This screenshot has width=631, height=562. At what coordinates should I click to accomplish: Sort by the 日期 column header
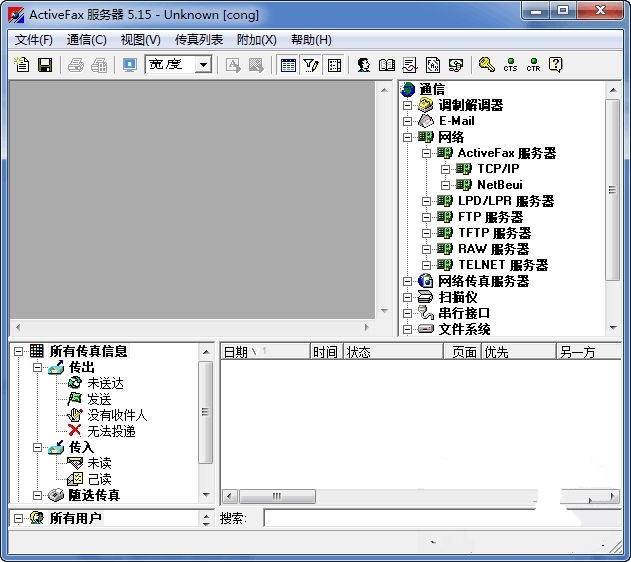point(265,352)
